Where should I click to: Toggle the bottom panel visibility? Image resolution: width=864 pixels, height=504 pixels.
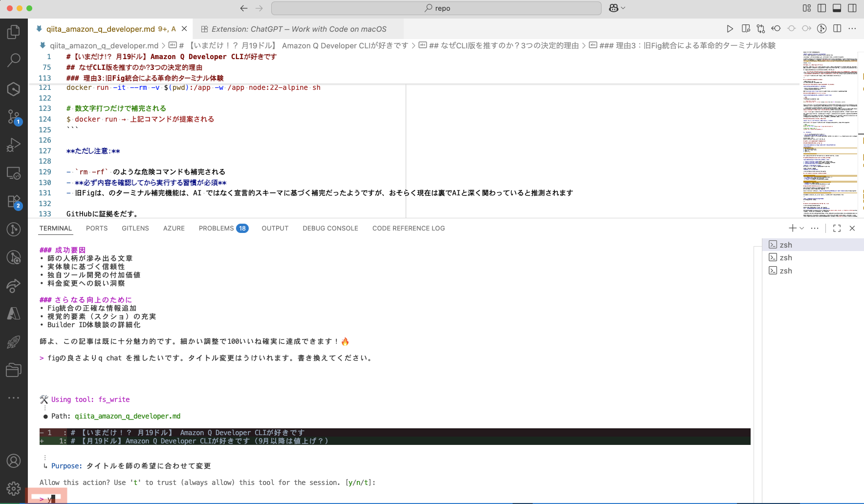pyautogui.click(x=837, y=8)
